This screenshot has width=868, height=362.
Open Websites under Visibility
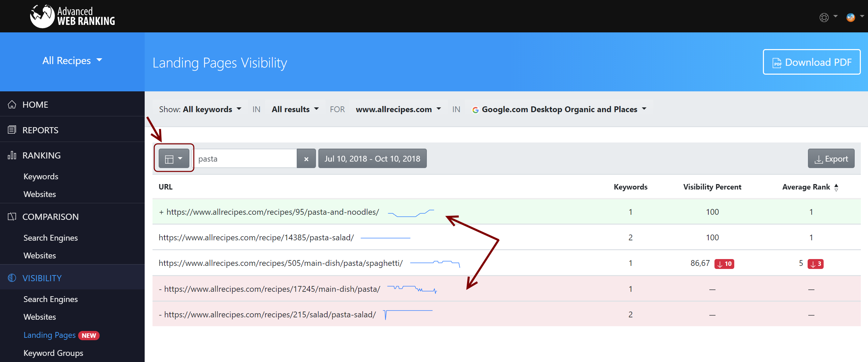pyautogui.click(x=40, y=317)
